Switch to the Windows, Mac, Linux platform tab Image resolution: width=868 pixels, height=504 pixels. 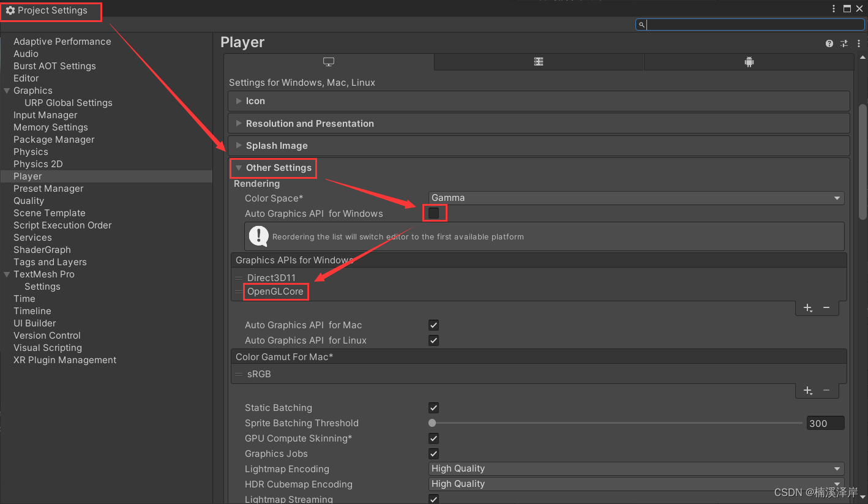coord(329,62)
